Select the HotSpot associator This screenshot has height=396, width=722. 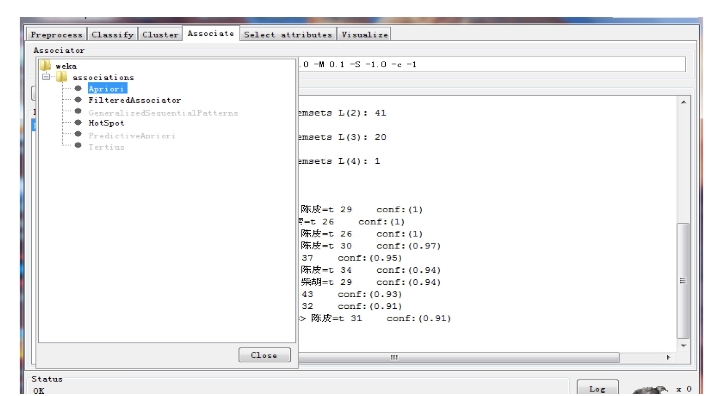click(106, 123)
